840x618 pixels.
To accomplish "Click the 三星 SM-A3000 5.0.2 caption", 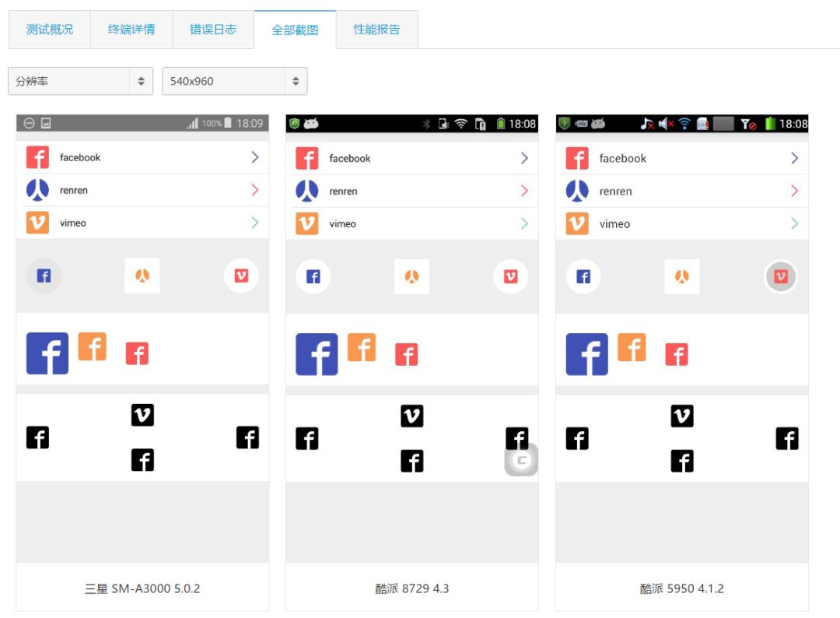I will (x=142, y=588).
